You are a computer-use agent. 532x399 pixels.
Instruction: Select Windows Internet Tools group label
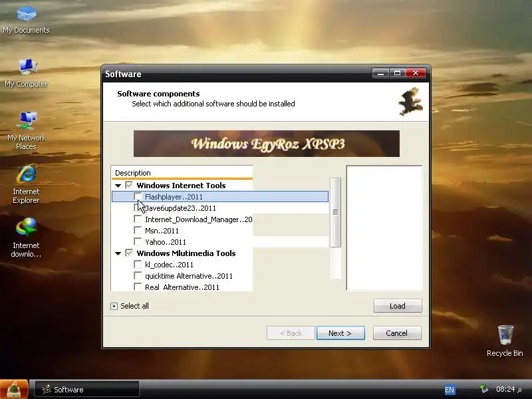point(181,186)
